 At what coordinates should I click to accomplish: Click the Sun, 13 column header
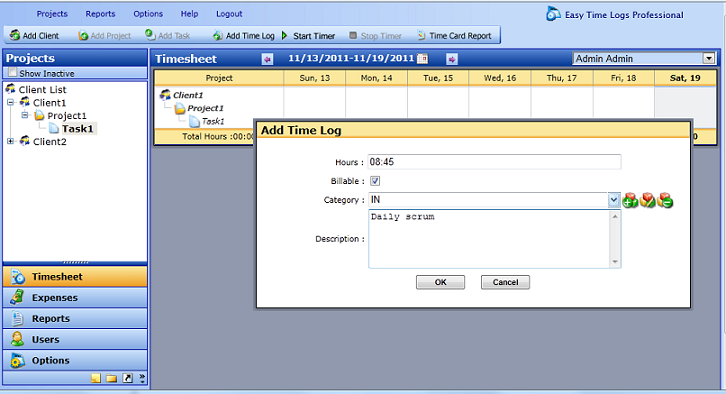[315, 78]
